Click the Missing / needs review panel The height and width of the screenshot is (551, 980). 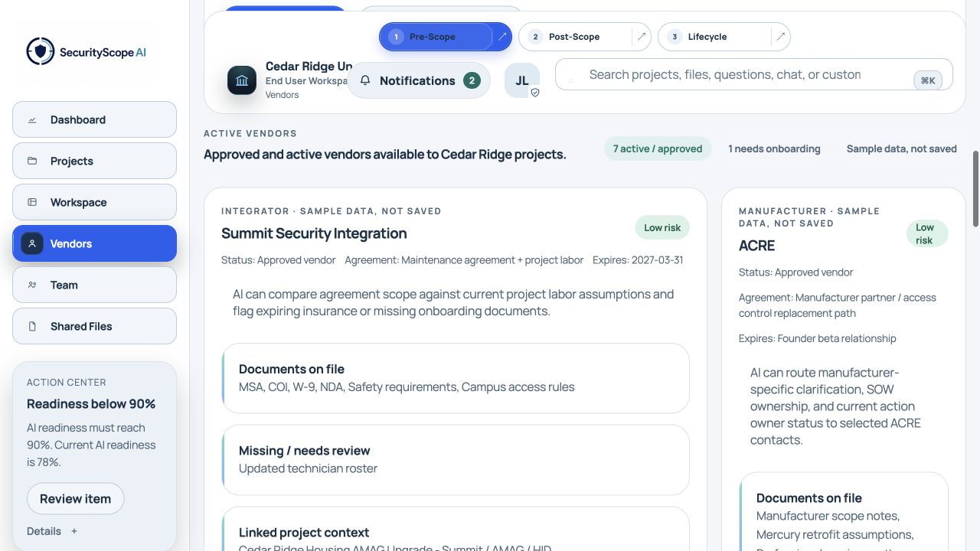(x=456, y=460)
